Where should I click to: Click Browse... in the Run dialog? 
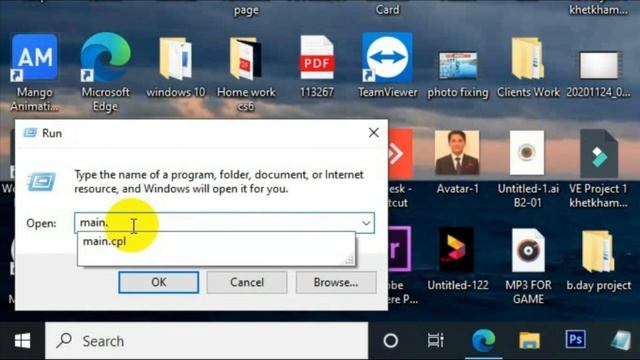click(336, 282)
